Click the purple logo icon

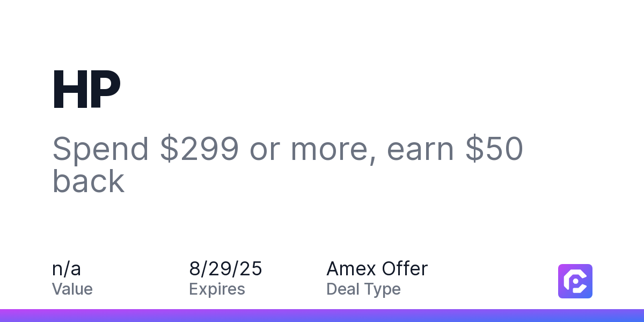point(575,281)
